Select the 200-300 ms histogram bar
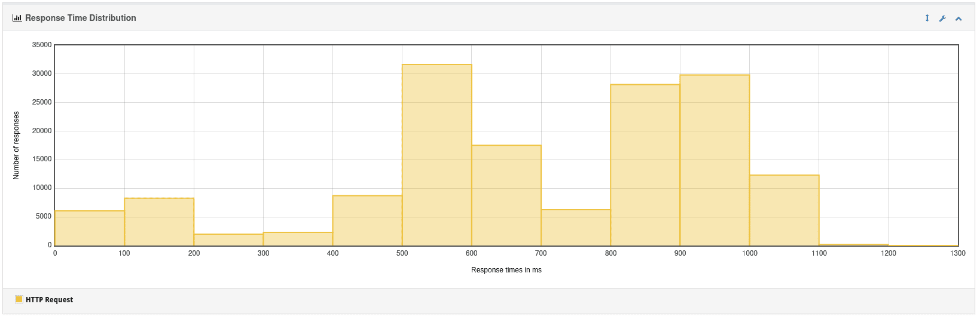The image size is (980, 316). pos(228,240)
